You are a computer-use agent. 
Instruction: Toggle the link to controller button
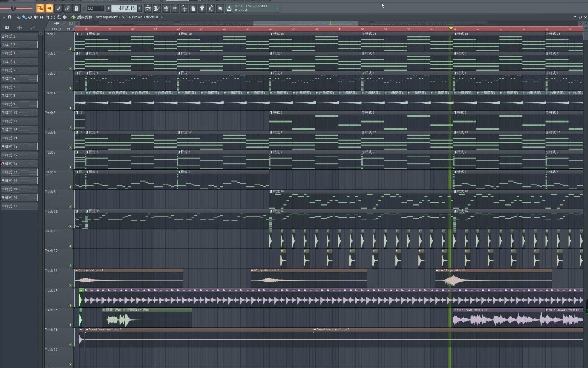coord(67,8)
